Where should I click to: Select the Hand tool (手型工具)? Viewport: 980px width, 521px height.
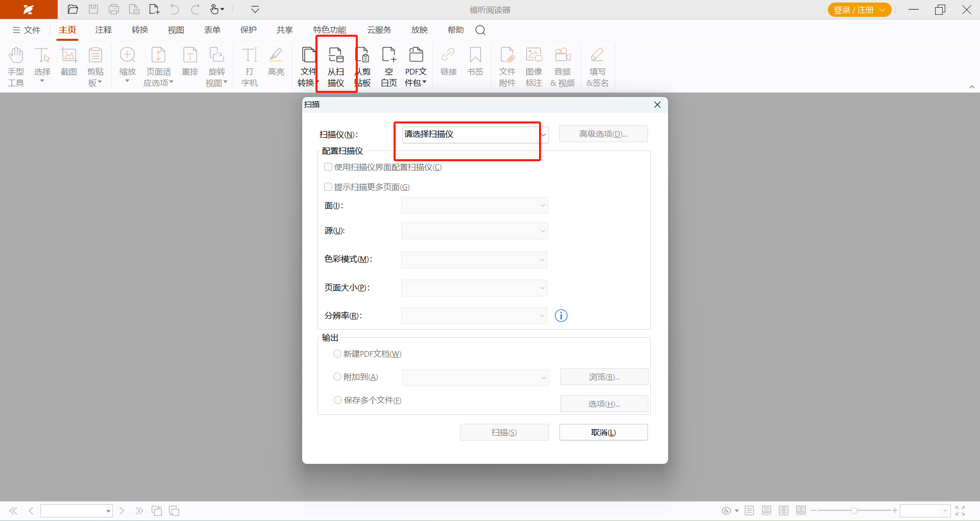16,67
